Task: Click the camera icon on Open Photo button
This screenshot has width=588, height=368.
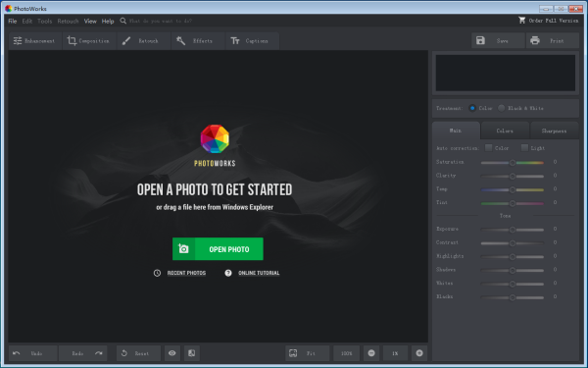Action: [x=183, y=248]
